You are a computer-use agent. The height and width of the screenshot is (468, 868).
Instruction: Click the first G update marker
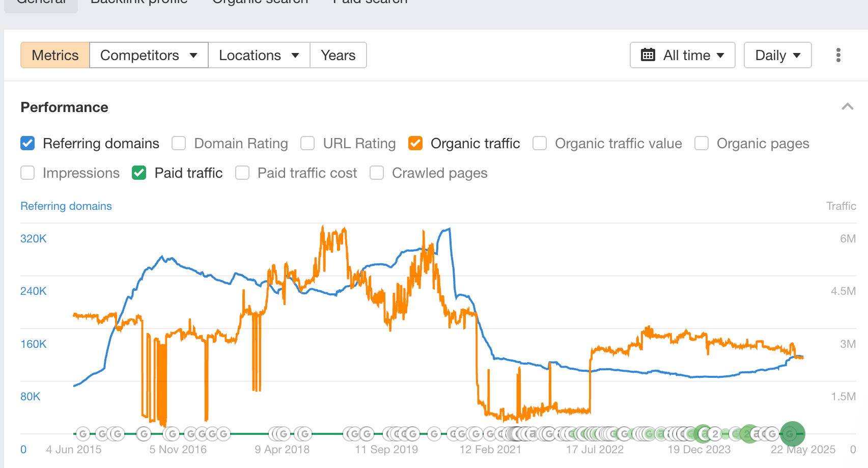tap(83, 434)
